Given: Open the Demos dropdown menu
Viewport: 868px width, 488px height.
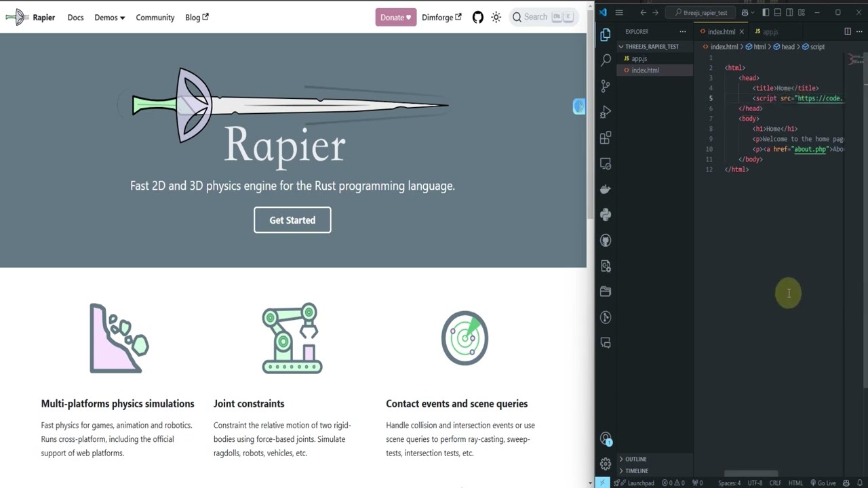Looking at the screenshot, I should coord(109,18).
